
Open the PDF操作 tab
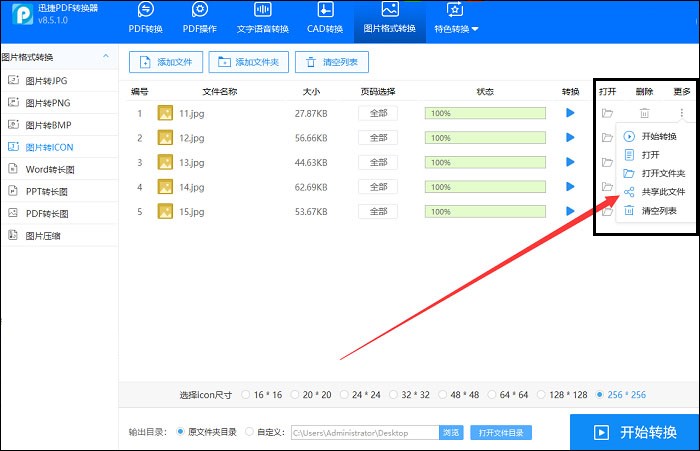[200, 19]
